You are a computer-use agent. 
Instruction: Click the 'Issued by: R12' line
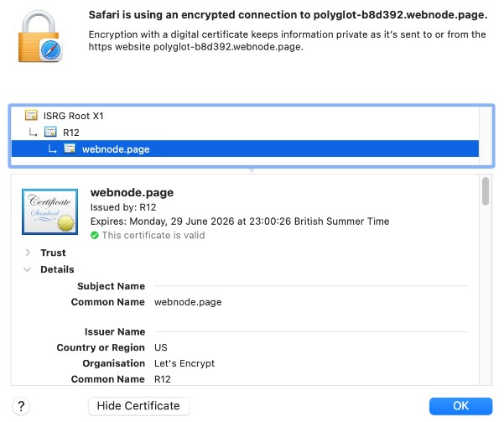[123, 207]
